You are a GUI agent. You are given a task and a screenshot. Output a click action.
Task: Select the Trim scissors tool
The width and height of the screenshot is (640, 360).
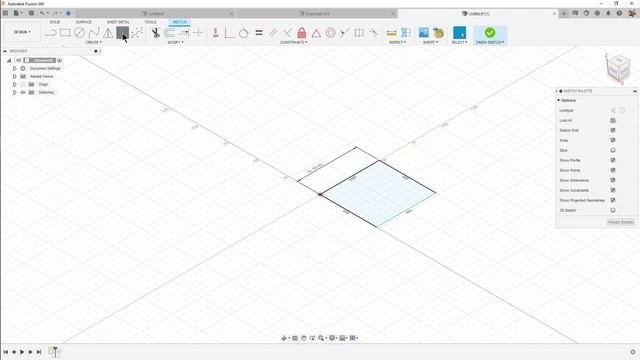click(156, 33)
